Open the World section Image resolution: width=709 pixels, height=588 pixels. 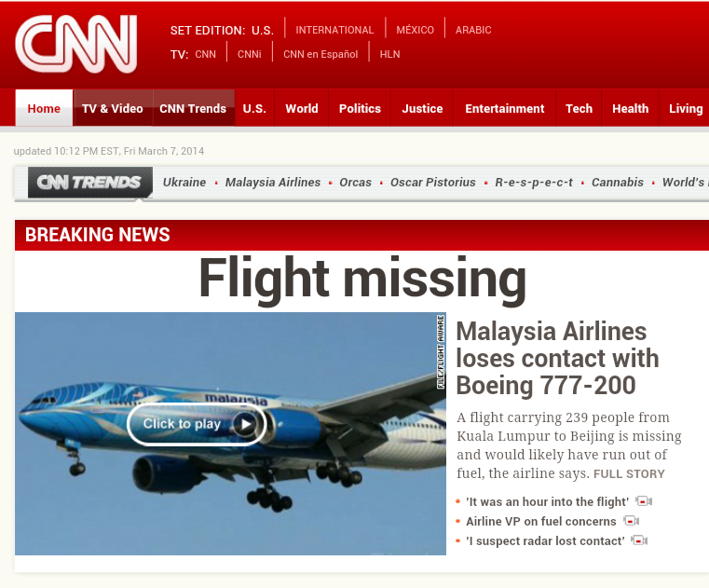click(302, 108)
